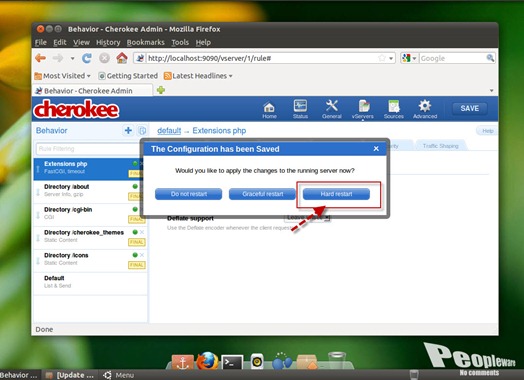This screenshot has width=524, height=380.
Task: Click the search magnifier icon
Action: pyautogui.click(x=490, y=58)
